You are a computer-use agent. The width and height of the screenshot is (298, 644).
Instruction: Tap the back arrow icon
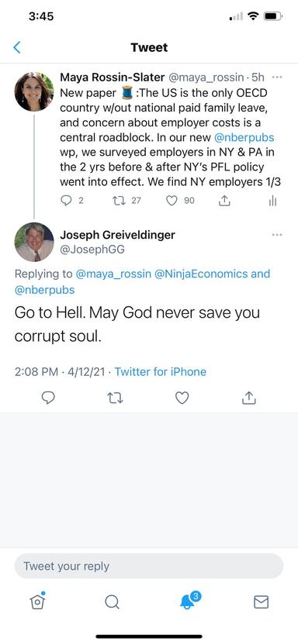tap(17, 47)
